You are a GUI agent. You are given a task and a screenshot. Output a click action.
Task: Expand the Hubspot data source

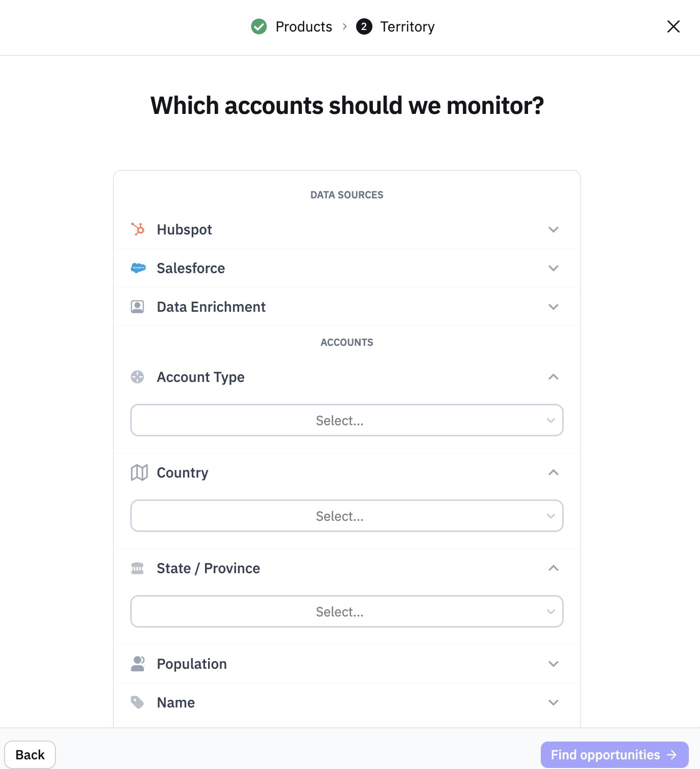click(347, 229)
